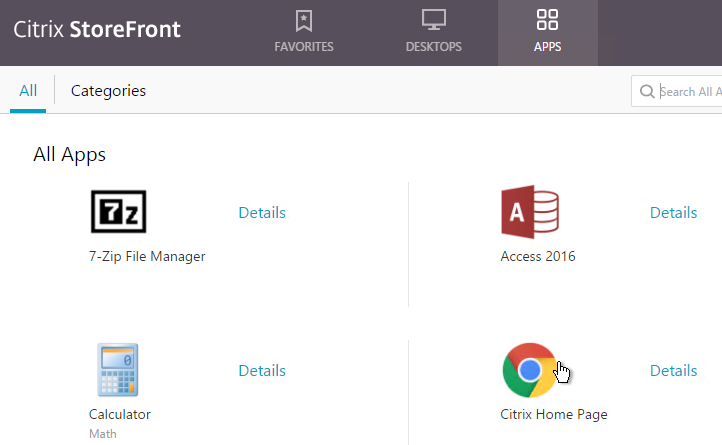This screenshot has width=722, height=445.
Task: Click the Citrix StoreFront logo
Action: [97, 29]
